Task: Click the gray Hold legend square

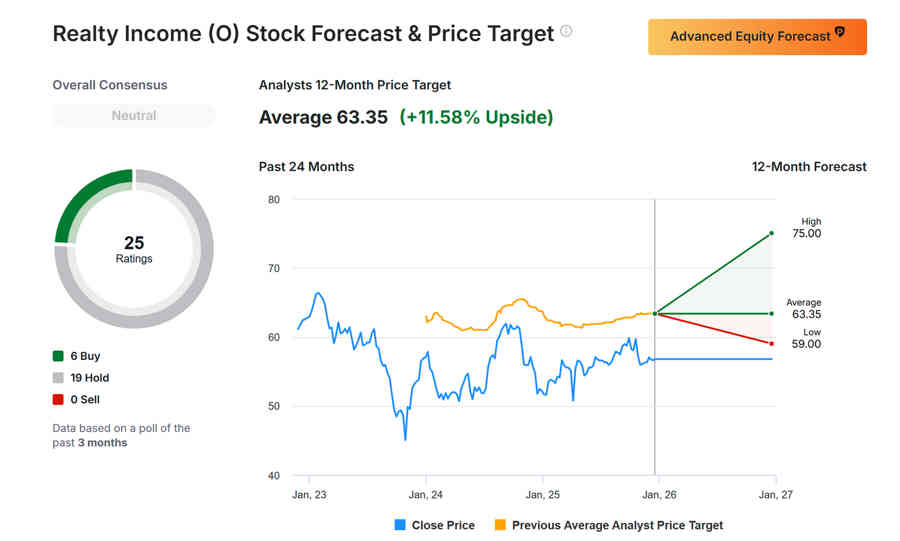Action: (58, 378)
